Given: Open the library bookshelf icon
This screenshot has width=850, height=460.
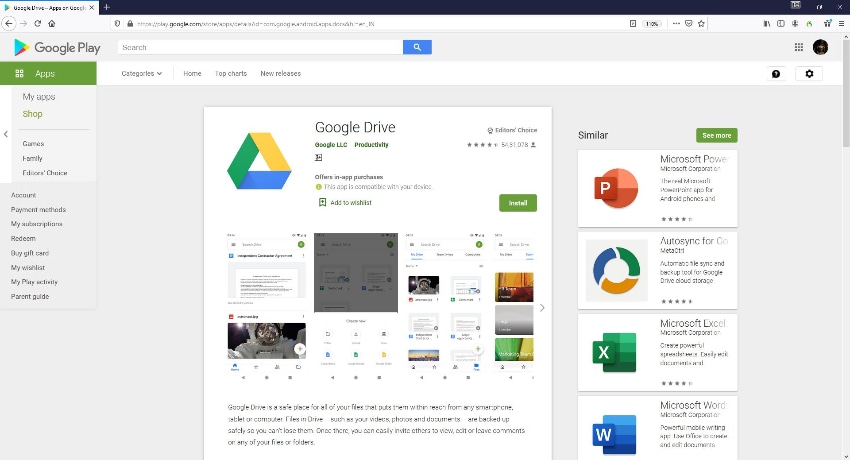Looking at the screenshot, I should click(x=767, y=23).
